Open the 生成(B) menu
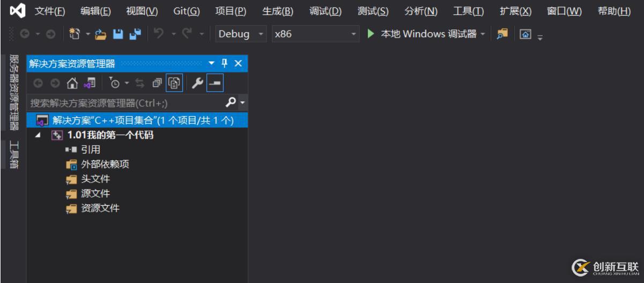Viewport: 644px width, 283px height. (x=278, y=11)
